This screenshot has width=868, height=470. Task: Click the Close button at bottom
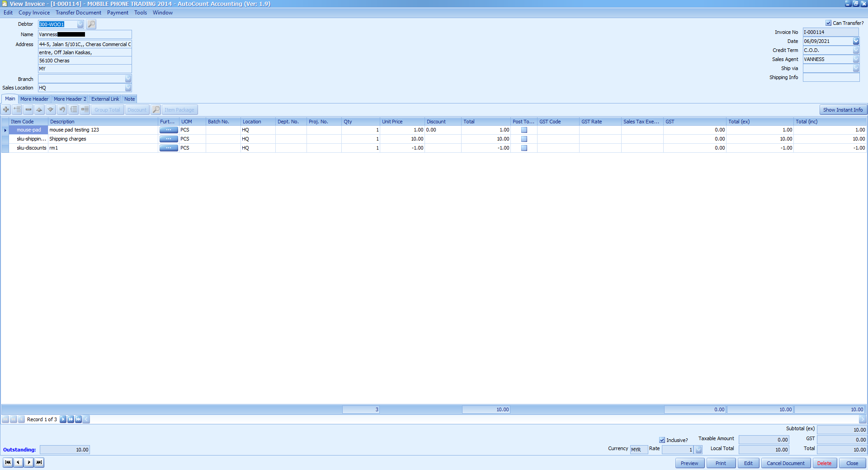point(852,463)
